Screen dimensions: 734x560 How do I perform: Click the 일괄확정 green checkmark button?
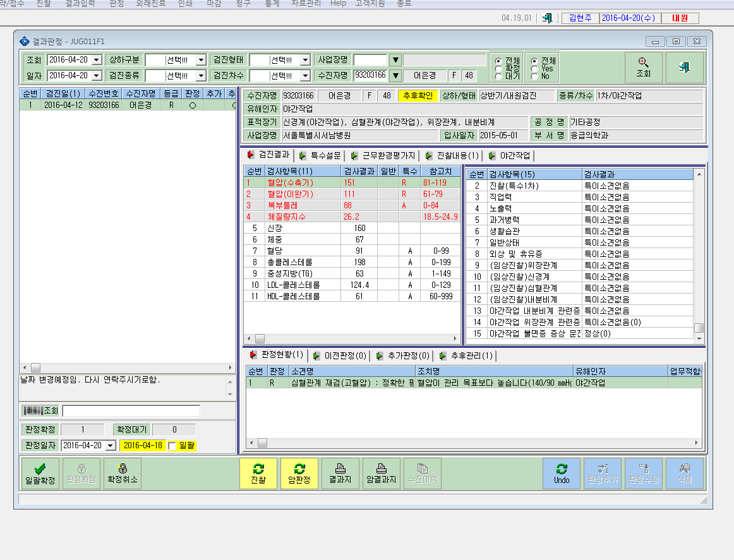point(40,474)
